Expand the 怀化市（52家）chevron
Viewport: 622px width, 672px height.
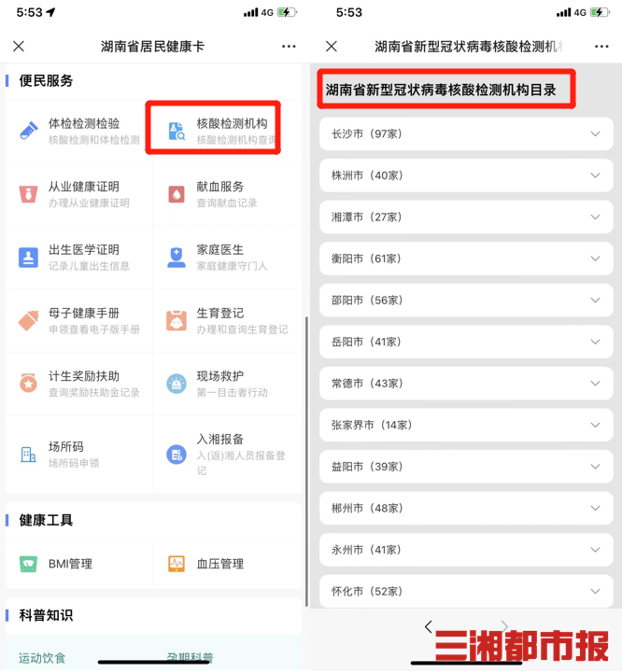pos(595,591)
